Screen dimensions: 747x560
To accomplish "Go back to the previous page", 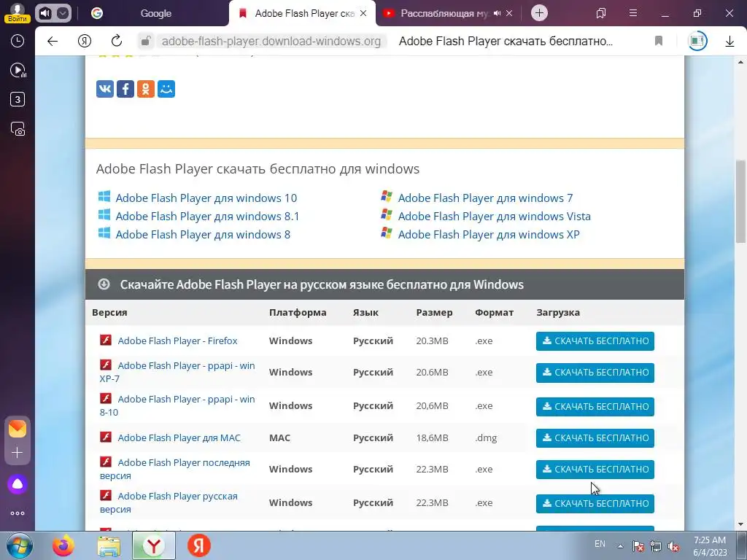I will click(x=53, y=41).
